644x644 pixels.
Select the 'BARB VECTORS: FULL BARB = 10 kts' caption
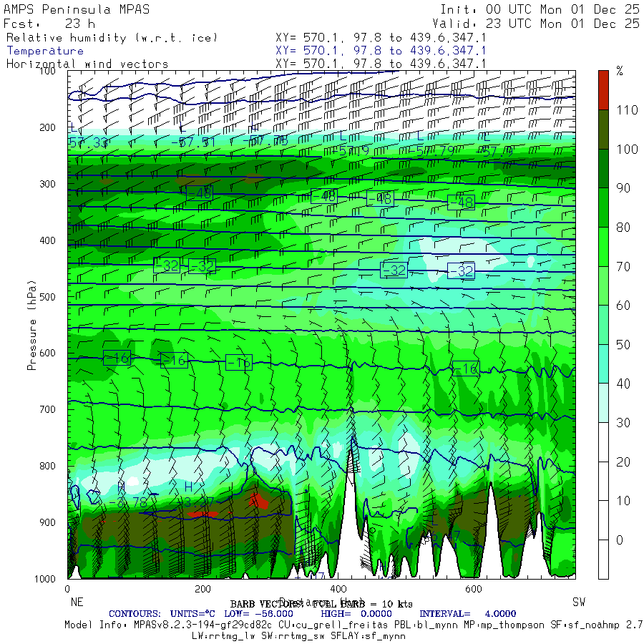(321, 604)
